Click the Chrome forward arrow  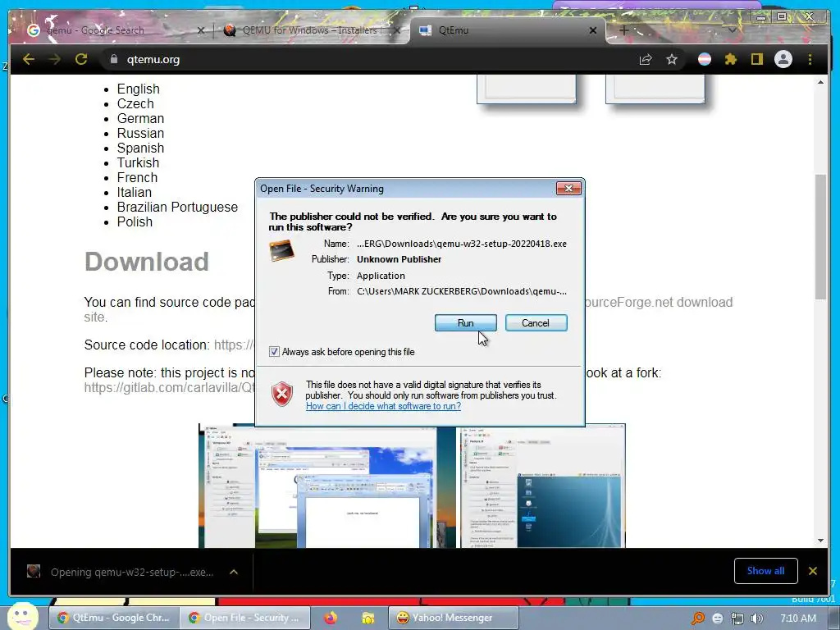(54, 59)
